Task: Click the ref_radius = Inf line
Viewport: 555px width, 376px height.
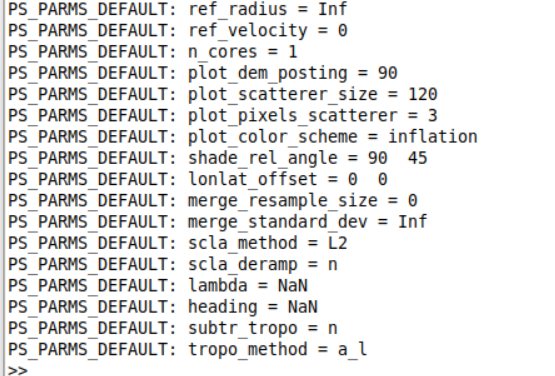Action: [178, 9]
